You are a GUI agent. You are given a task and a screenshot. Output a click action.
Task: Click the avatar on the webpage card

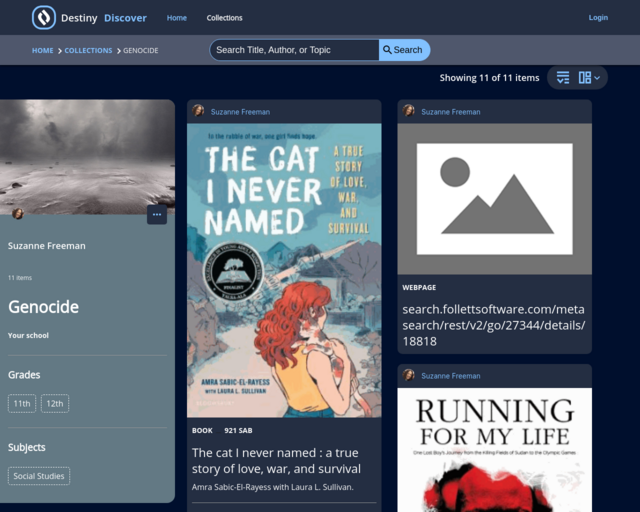pyautogui.click(x=409, y=110)
